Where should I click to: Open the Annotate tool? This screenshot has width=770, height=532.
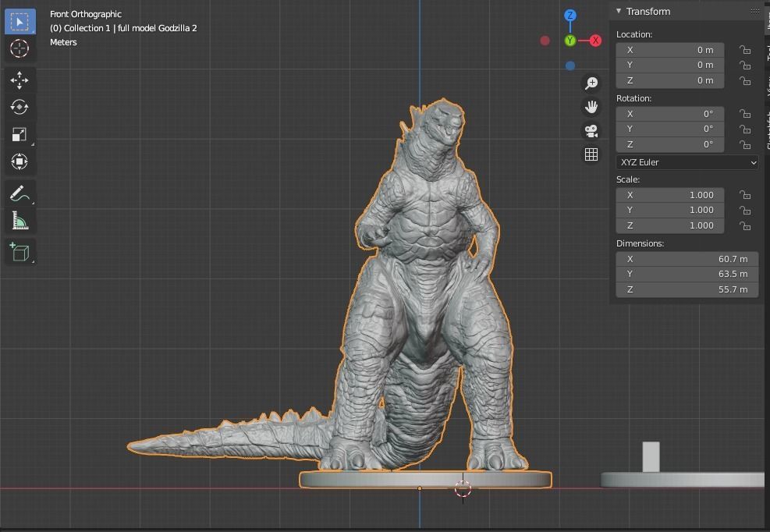click(20, 193)
